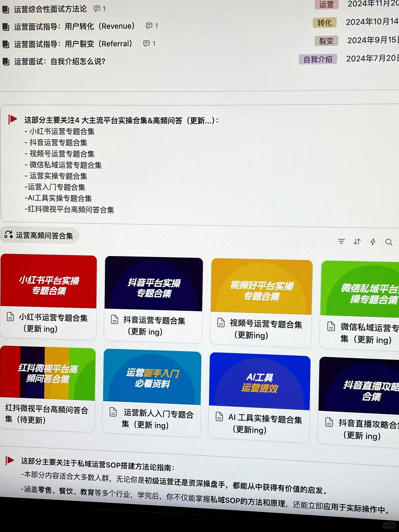Click list line '- 小红书运营专题合集'
This screenshot has height=532, width=399.
(59, 132)
